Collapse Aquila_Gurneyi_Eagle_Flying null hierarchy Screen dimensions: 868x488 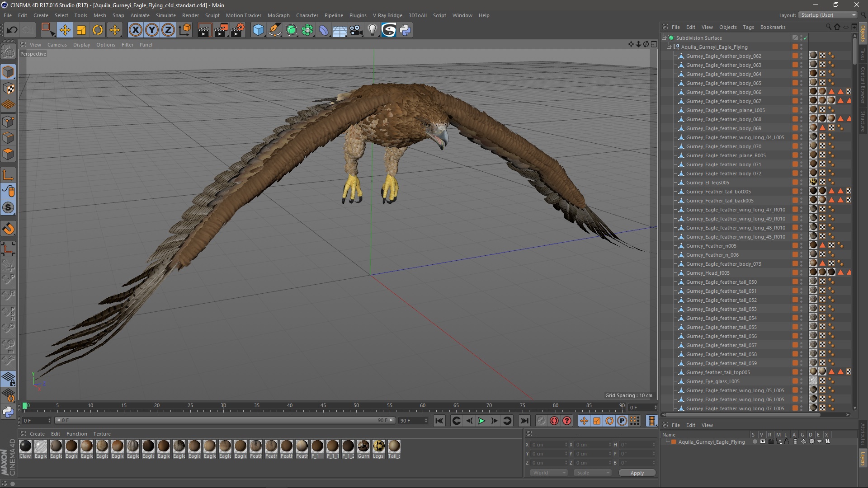click(x=669, y=47)
